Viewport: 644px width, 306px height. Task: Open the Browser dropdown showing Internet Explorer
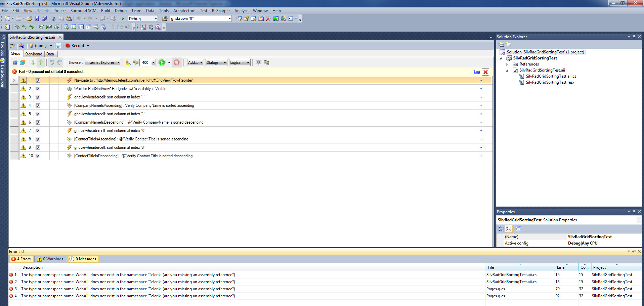(103, 62)
